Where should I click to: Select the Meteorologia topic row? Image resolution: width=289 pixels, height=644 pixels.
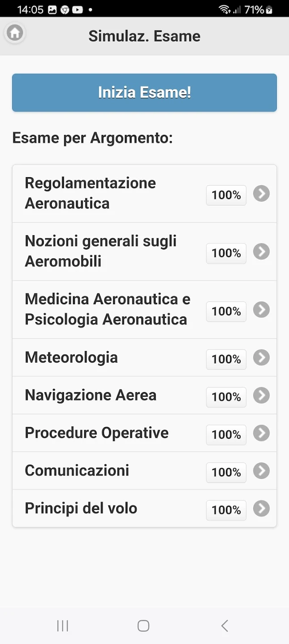click(72, 358)
